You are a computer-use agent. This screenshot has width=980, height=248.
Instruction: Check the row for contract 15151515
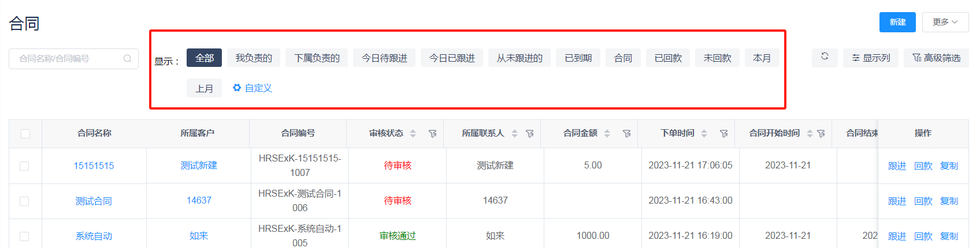(24, 166)
